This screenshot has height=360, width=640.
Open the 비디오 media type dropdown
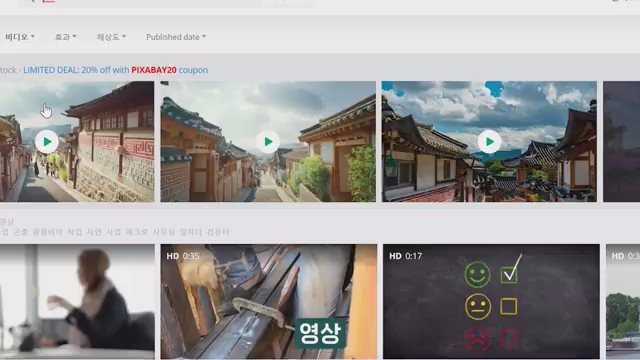coord(20,37)
